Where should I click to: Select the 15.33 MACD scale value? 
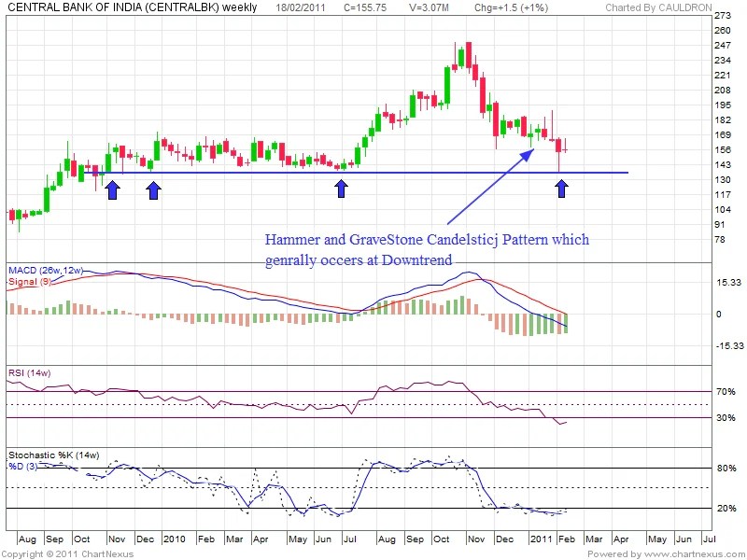(729, 283)
